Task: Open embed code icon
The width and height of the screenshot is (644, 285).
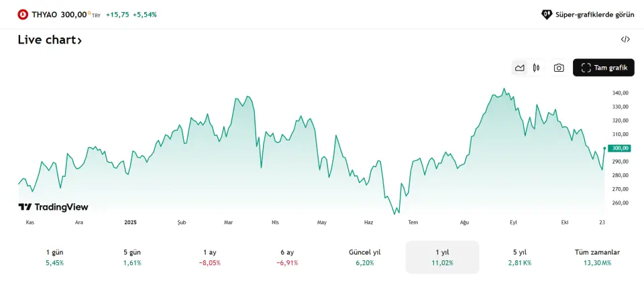Action: [x=625, y=40]
